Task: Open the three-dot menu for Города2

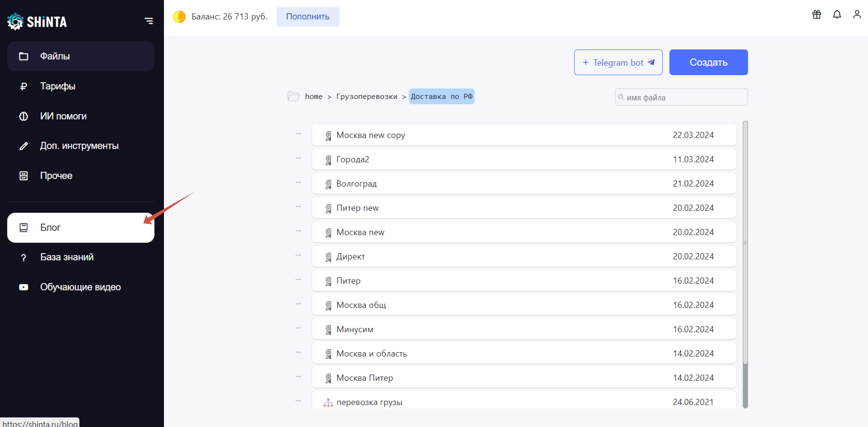Action: (298, 158)
